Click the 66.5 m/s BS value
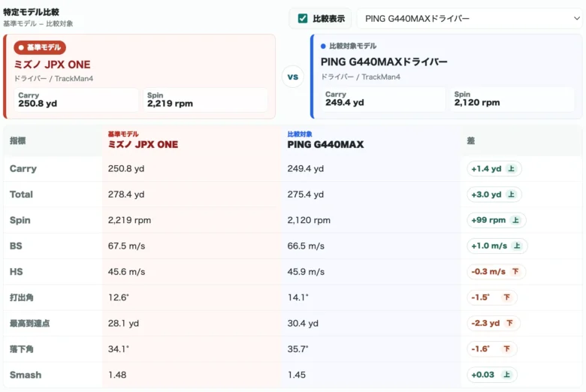 point(306,246)
